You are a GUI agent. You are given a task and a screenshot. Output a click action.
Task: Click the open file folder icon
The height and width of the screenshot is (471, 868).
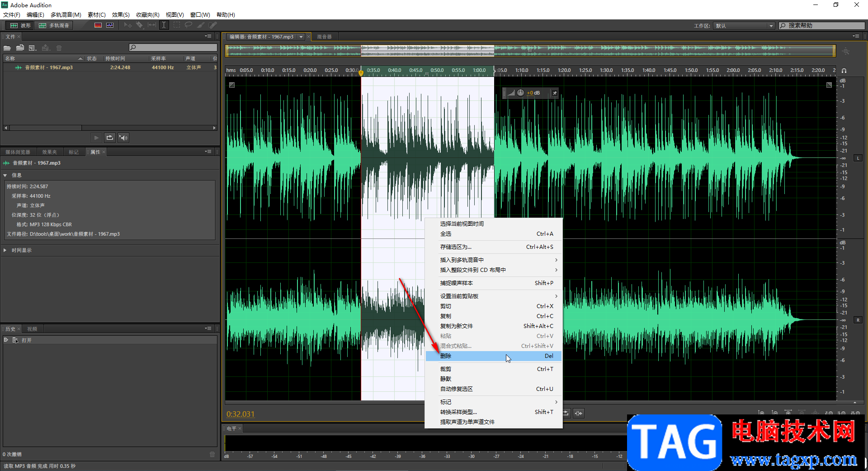(x=7, y=48)
